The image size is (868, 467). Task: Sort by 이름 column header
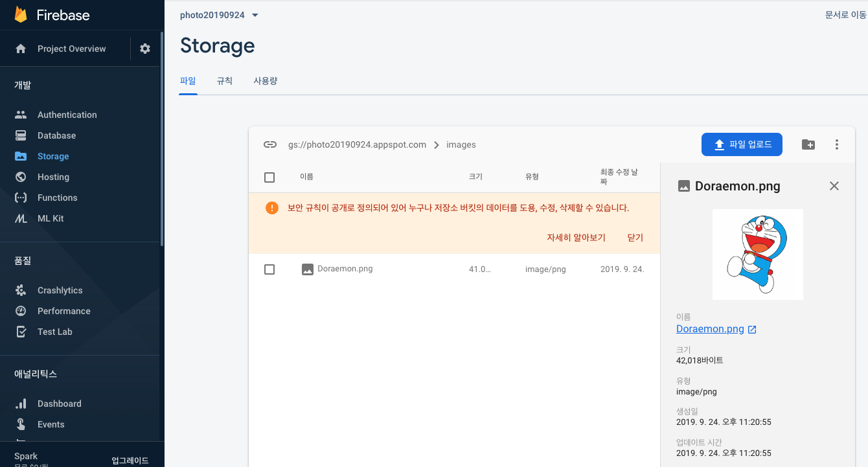click(x=306, y=177)
